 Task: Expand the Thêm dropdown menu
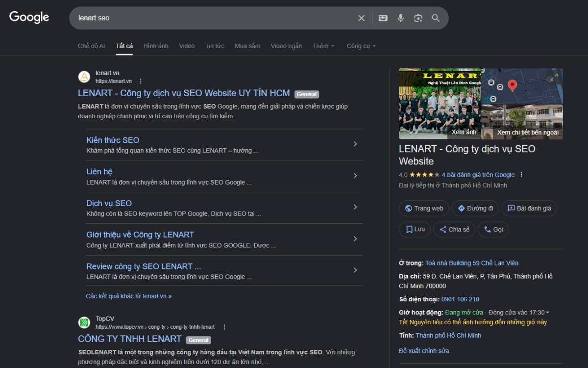point(323,46)
